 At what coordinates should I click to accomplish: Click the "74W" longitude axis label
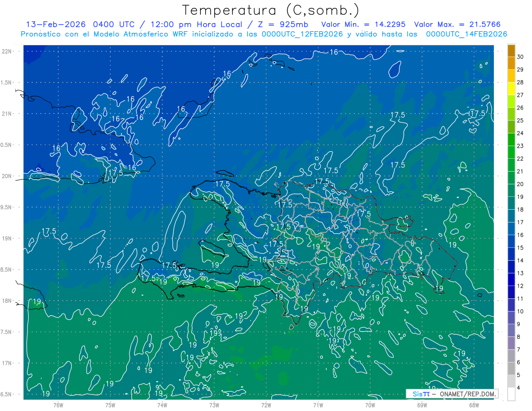click(x=162, y=405)
